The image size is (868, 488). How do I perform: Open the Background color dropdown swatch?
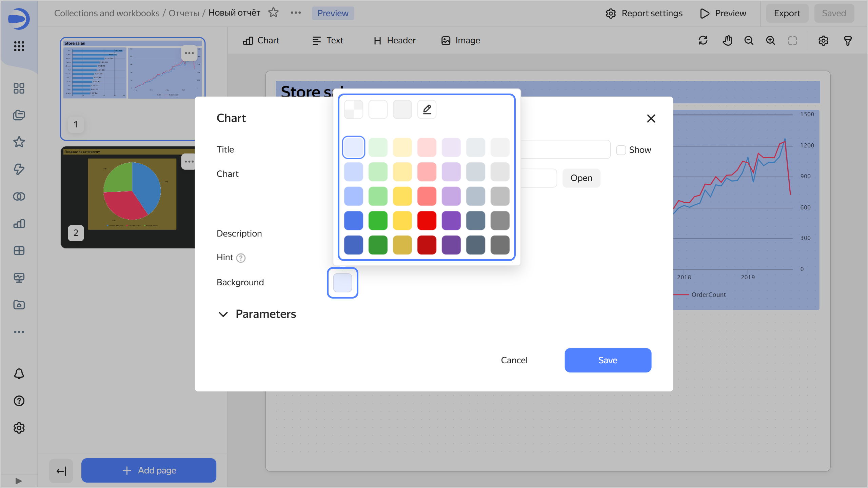click(x=342, y=283)
